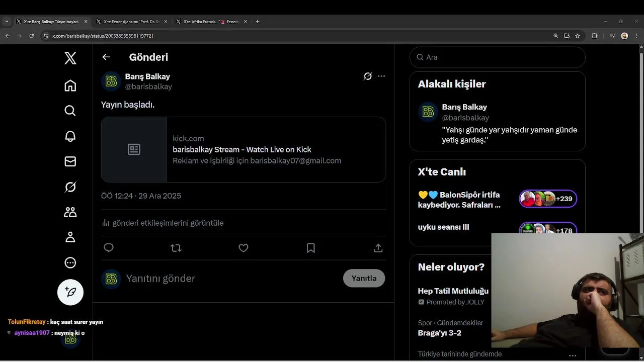Viewport: 644px width, 362px height.
Task: Open Communities via the people icon
Action: coord(70,212)
